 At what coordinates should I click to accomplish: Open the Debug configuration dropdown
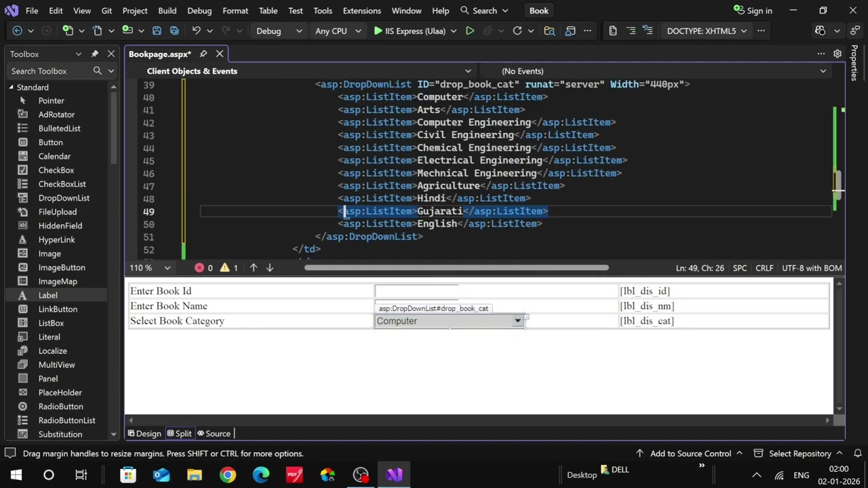279,30
